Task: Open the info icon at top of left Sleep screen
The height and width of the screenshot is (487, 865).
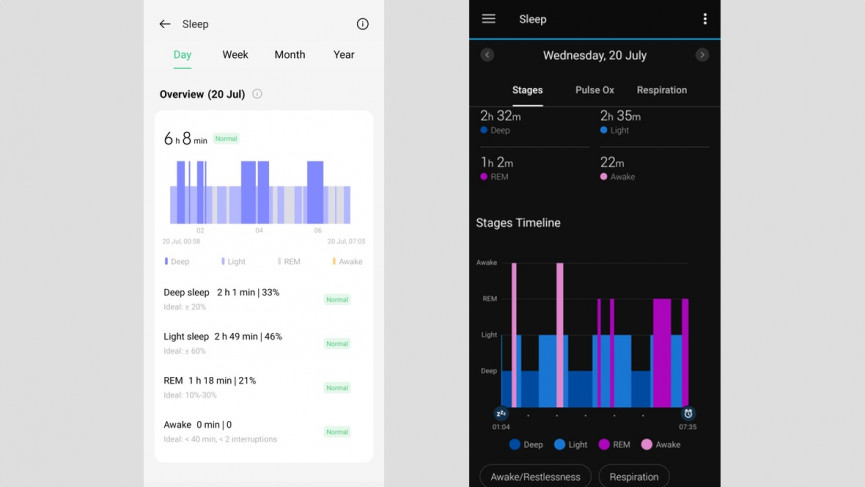Action: [x=362, y=24]
